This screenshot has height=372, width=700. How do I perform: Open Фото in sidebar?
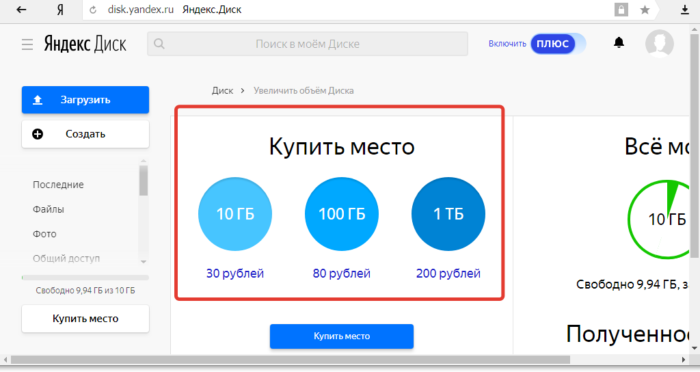[44, 234]
